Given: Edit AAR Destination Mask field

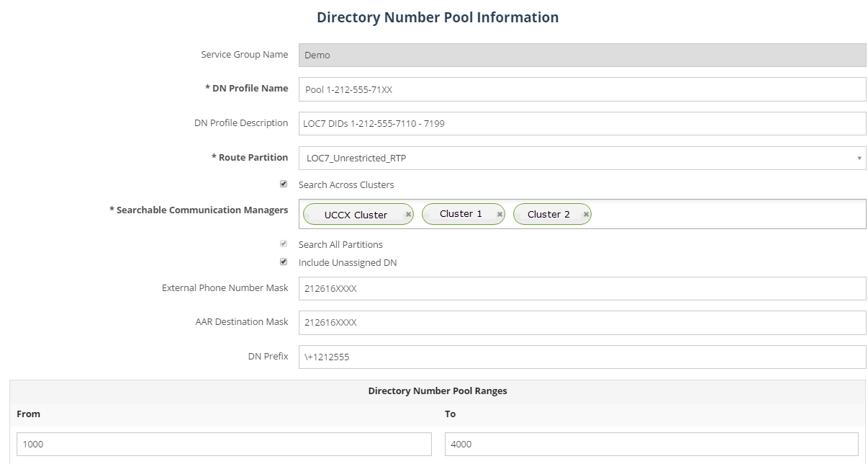Looking at the screenshot, I should (x=582, y=322).
